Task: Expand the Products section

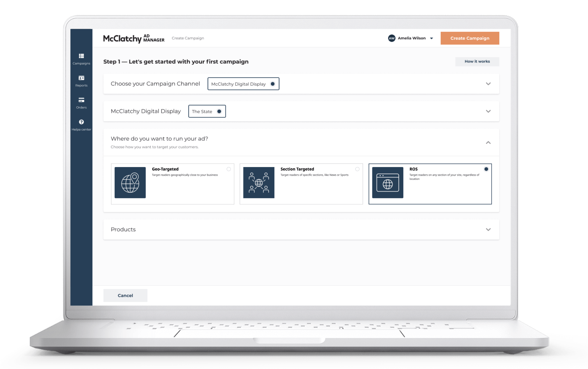Action: click(488, 230)
